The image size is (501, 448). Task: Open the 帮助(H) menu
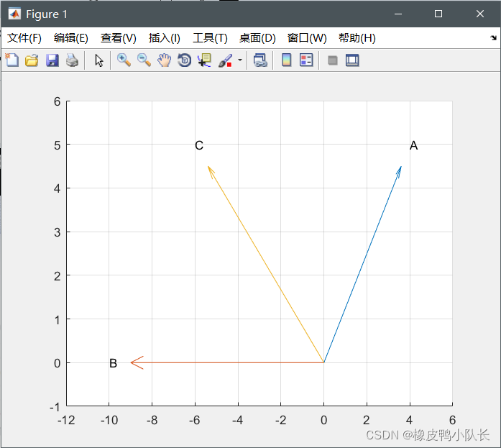click(x=357, y=38)
